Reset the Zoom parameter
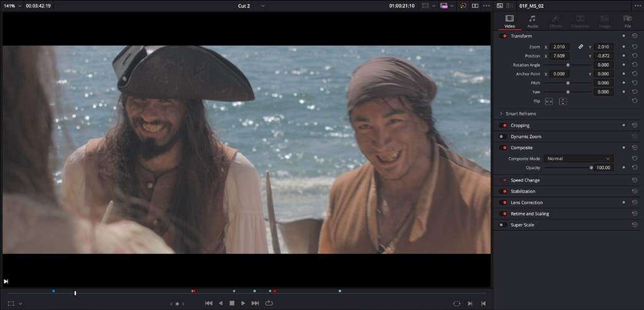The height and width of the screenshot is (310, 644). pyautogui.click(x=635, y=47)
